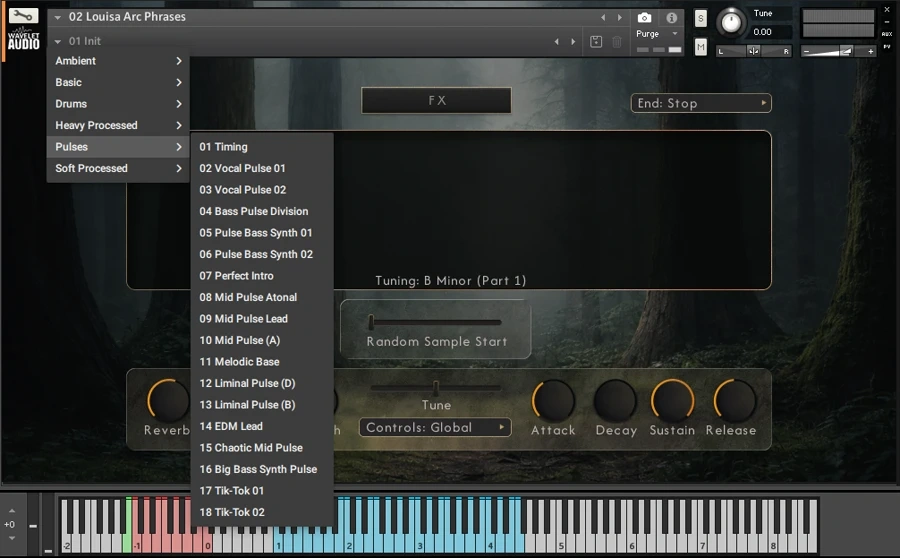Choose preset 13 Liminal Pulse (B)
This screenshot has height=558, width=900.
(x=262, y=405)
